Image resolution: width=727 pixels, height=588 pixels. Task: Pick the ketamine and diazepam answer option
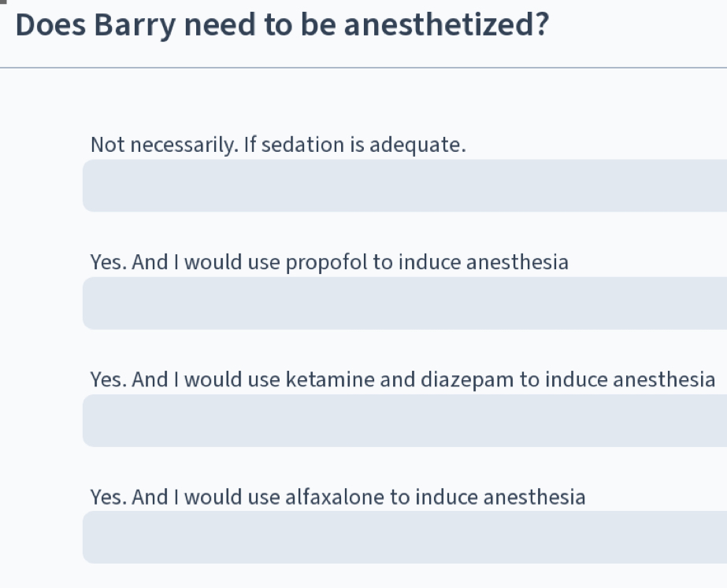coord(402,380)
